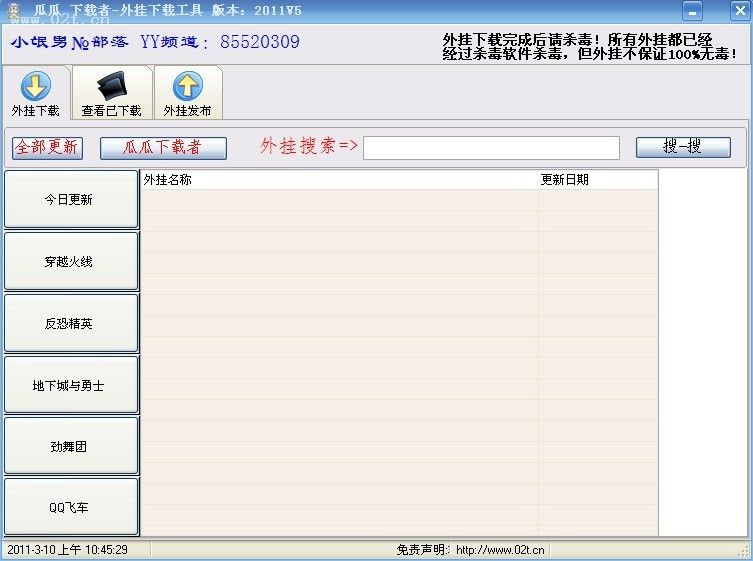Sort by 更新日期 column header
The width and height of the screenshot is (753, 561).
pos(596,180)
